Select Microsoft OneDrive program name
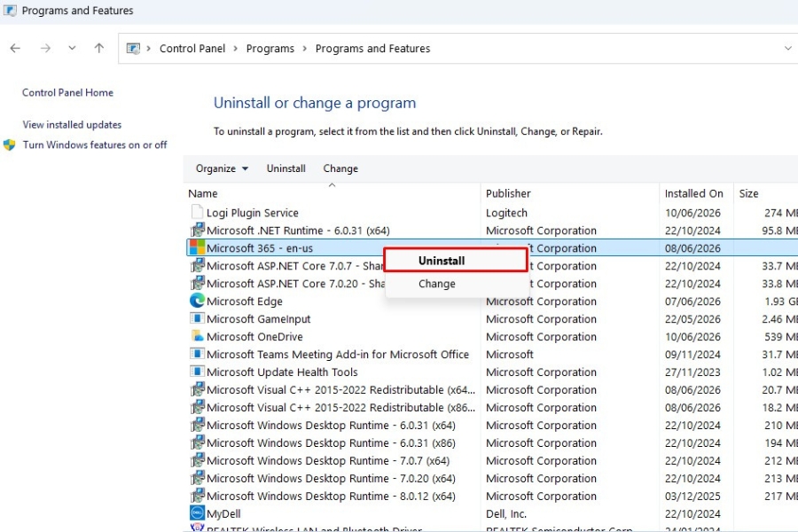 [254, 337]
